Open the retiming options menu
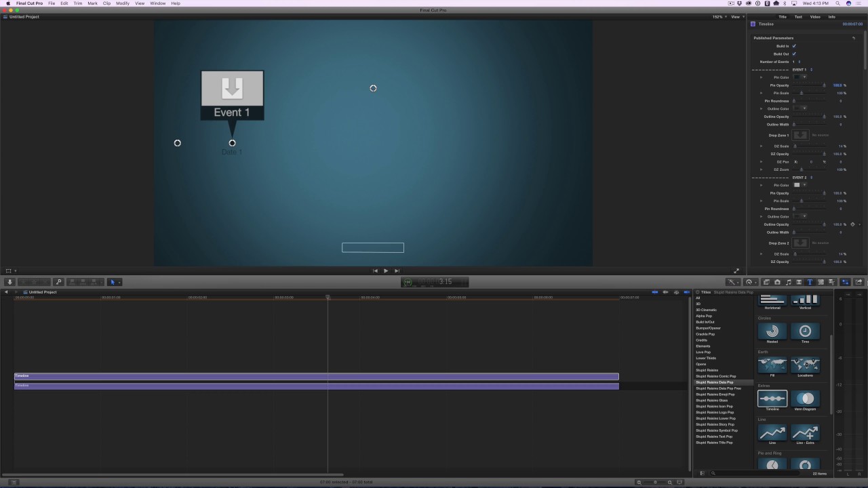This screenshot has height=488, width=868. 750,282
